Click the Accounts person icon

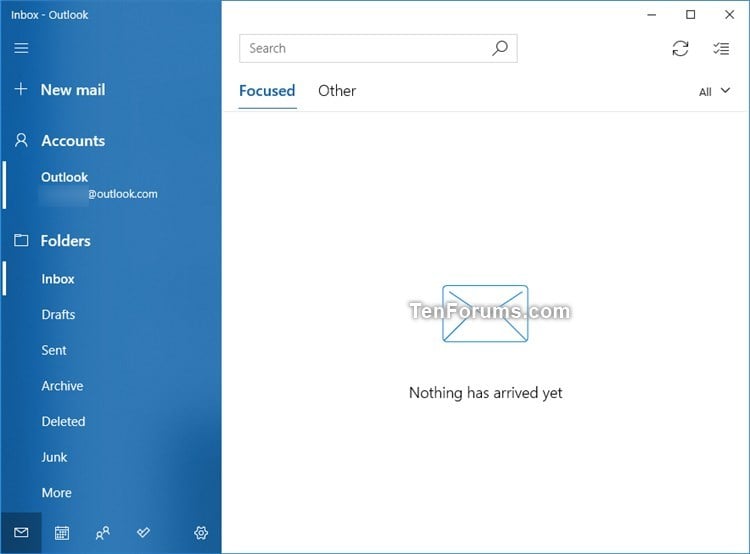point(21,140)
